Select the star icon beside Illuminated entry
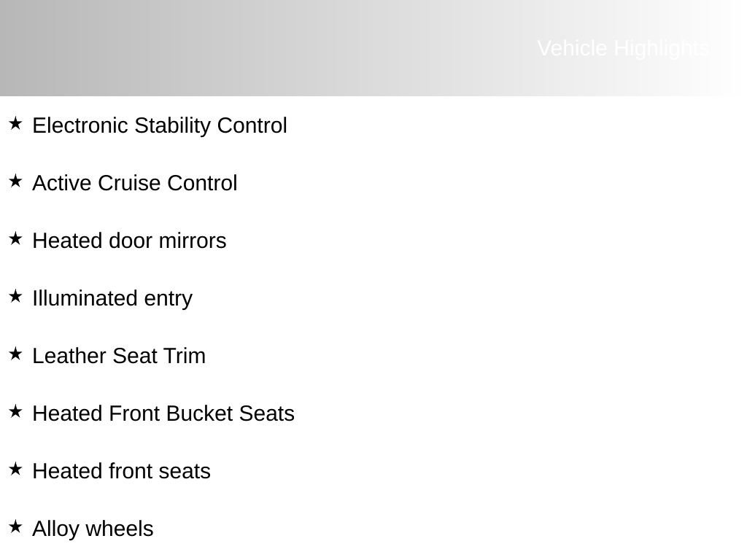This screenshot has height=560, width=747. pos(15,296)
